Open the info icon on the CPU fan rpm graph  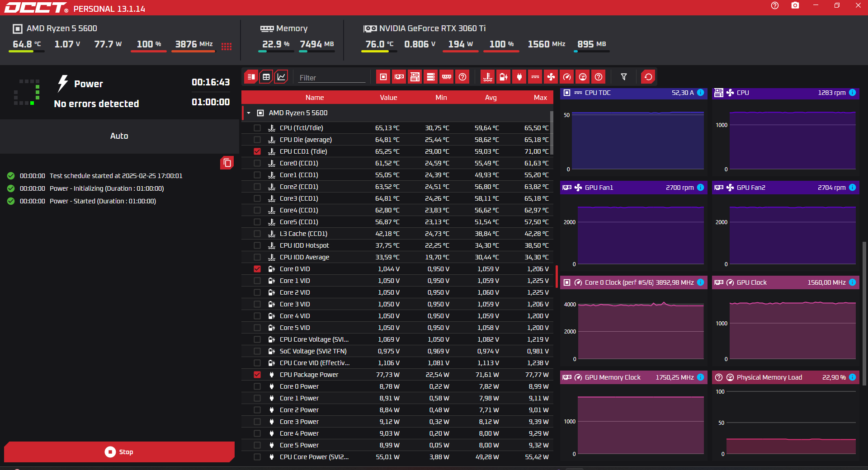coord(853,93)
